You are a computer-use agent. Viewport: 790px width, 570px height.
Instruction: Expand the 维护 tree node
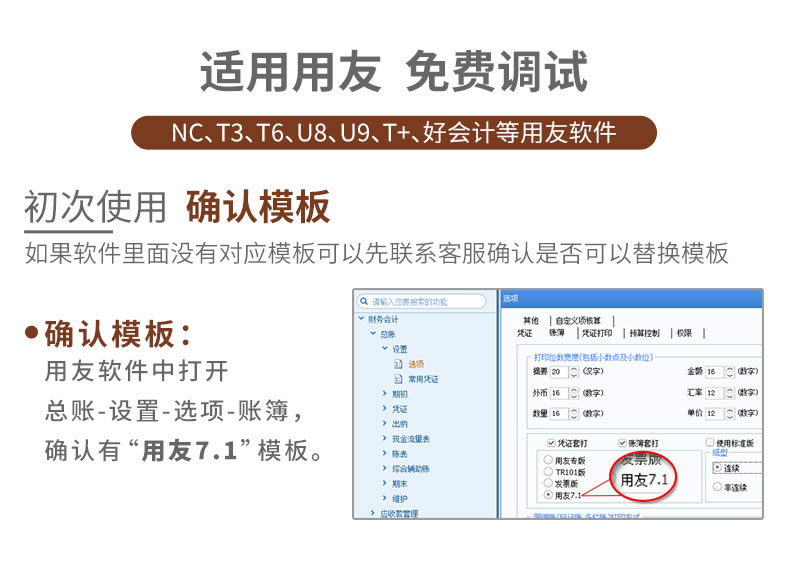click(385, 498)
